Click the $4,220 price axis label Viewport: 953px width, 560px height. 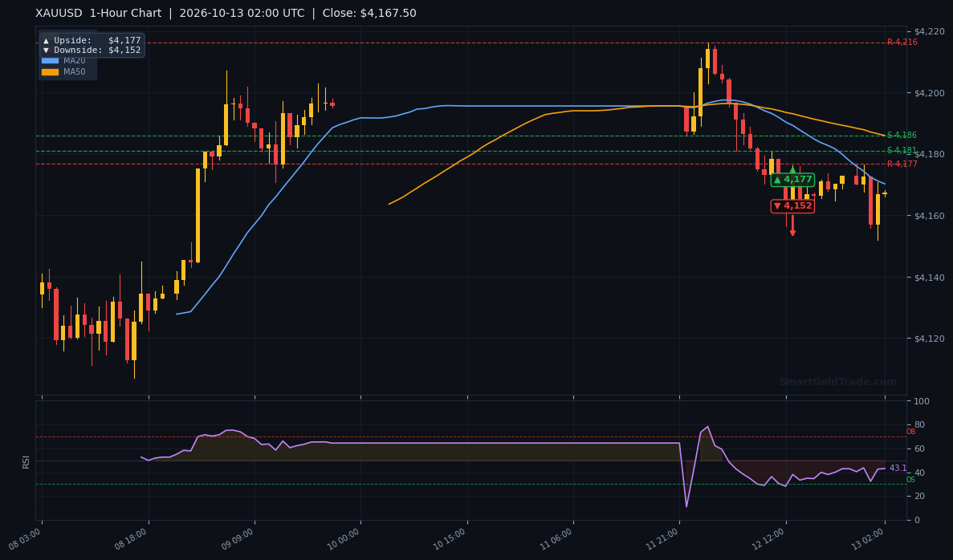pyautogui.click(x=930, y=31)
